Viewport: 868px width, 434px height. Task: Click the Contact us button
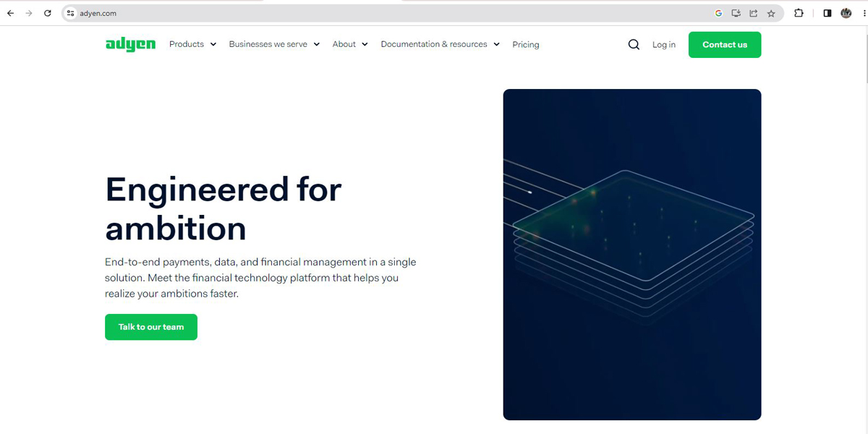tap(725, 45)
